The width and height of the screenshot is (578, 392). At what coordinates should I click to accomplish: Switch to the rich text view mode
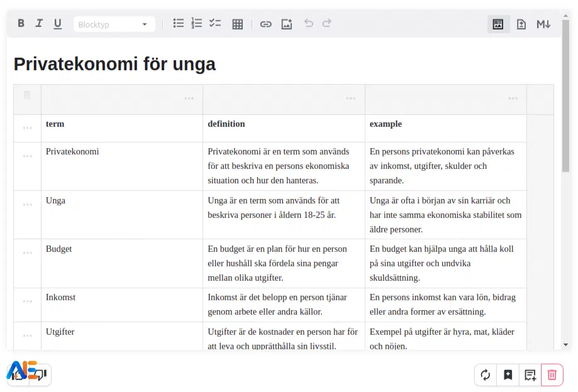(498, 24)
